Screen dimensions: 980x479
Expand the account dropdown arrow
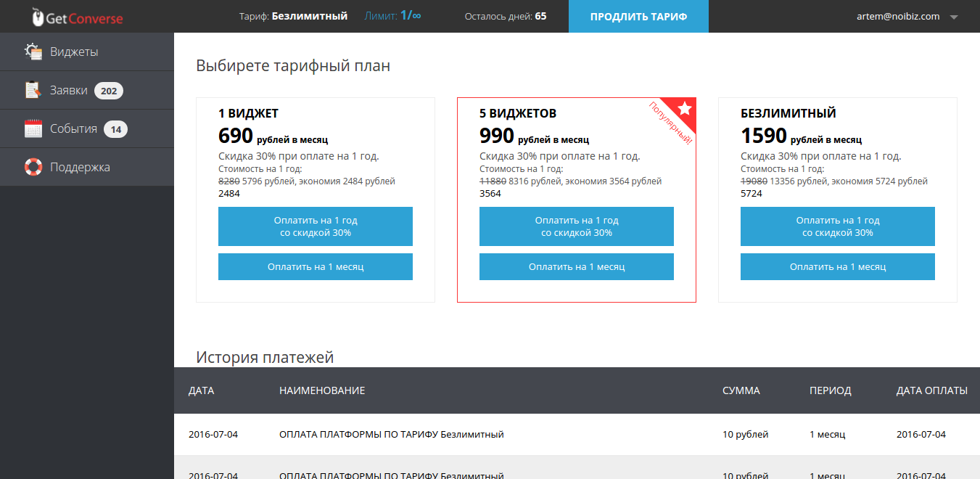point(954,17)
